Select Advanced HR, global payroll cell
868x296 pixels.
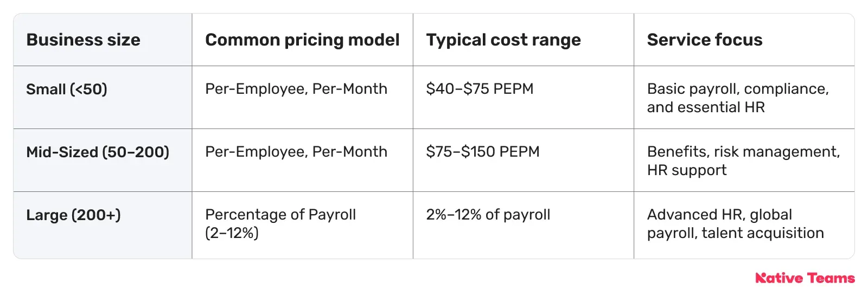click(736, 224)
